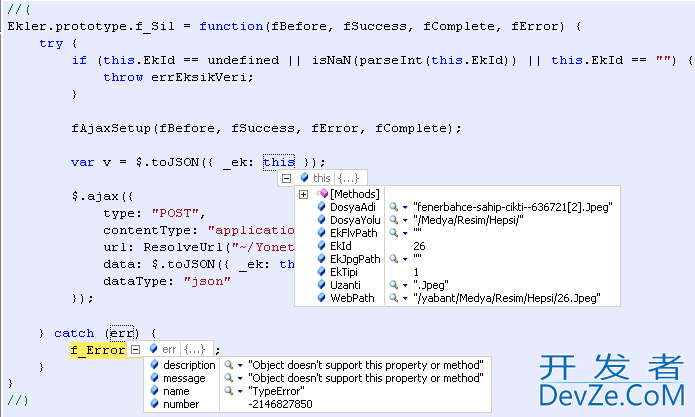Viewport: 695px width, 417px height.
Task: Select the EkTipi value 1
Action: [416, 272]
